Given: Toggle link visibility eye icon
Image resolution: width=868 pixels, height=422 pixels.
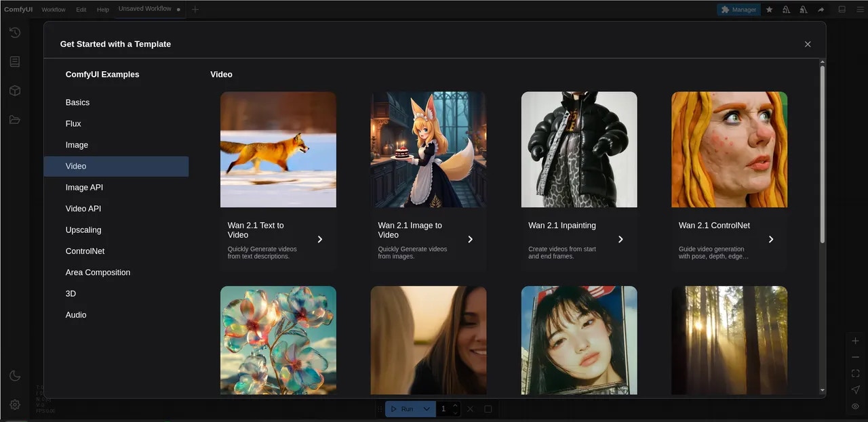Looking at the screenshot, I should point(855,406).
